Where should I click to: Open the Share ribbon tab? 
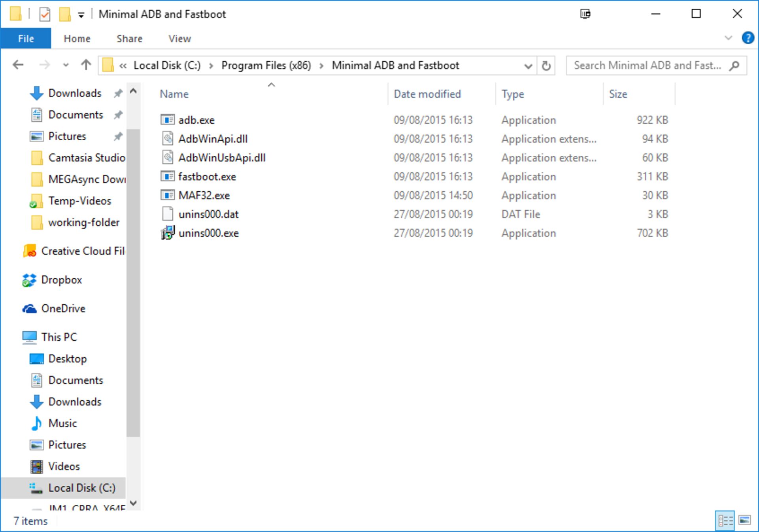(x=129, y=38)
